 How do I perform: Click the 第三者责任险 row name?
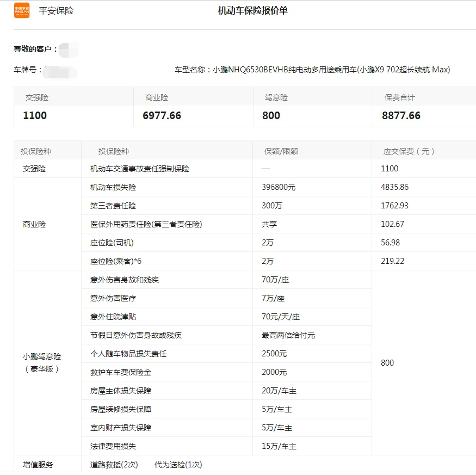point(113,206)
